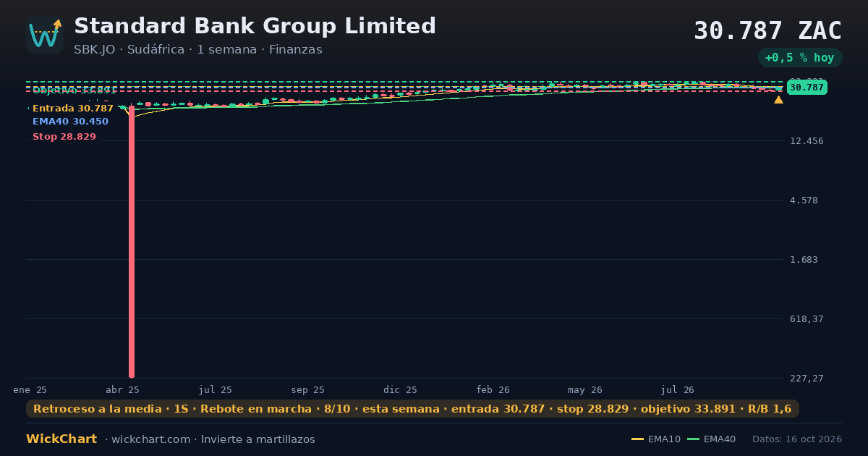Click the orange triangle marker below the price
The height and width of the screenshot is (456, 868).
coord(778,100)
